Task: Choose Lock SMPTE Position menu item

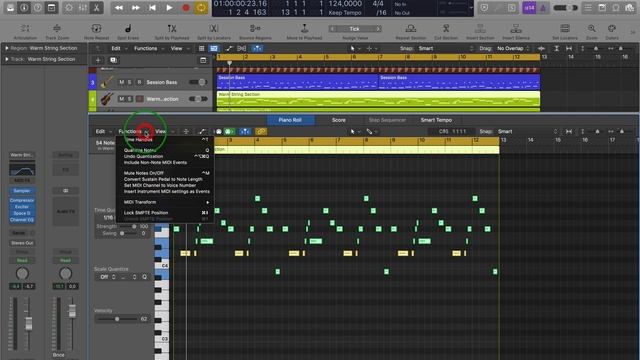Action: click(x=164, y=213)
